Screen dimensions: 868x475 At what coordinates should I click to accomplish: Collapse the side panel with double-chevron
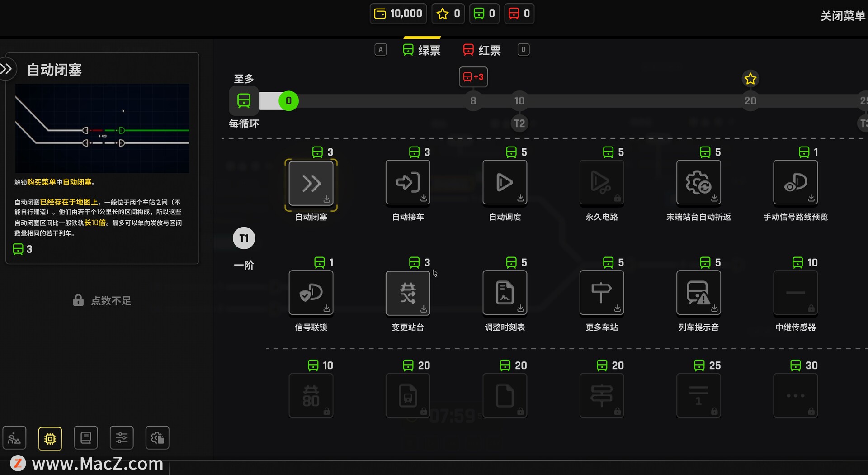7,69
